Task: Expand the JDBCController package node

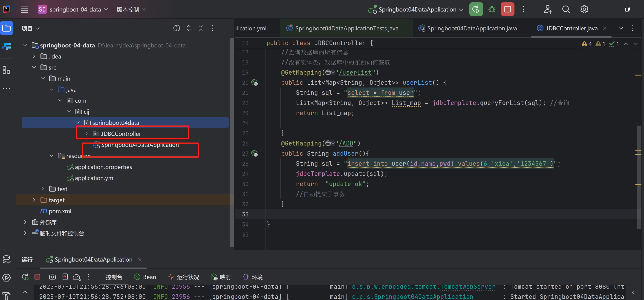Action: coord(86,134)
